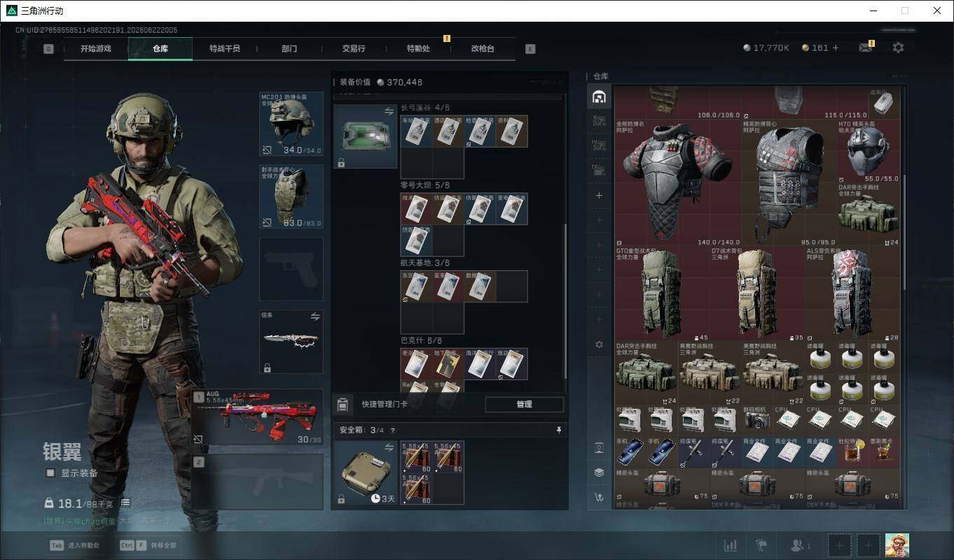Click the 银翼 operator name
Screen dimensions: 954x560
[x=62, y=451]
